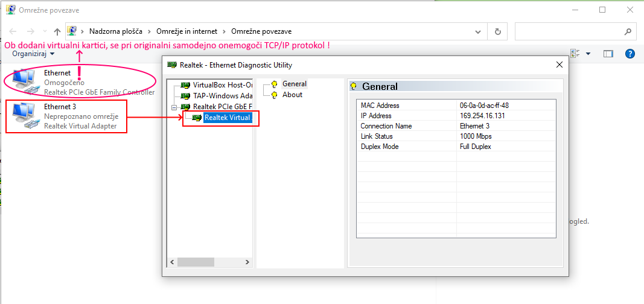The width and height of the screenshot is (644, 304).
Task: Close the Realtek Ethernet Diagnostic Utility
Action: click(559, 65)
